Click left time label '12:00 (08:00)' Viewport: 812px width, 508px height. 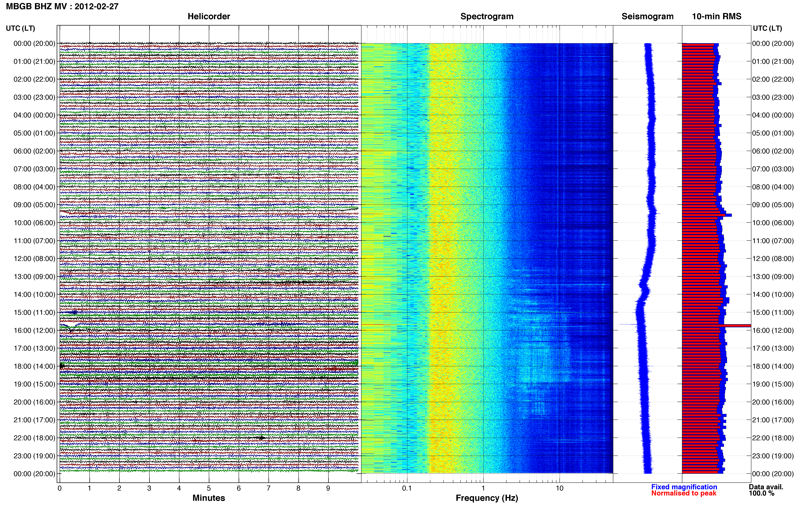coord(34,259)
